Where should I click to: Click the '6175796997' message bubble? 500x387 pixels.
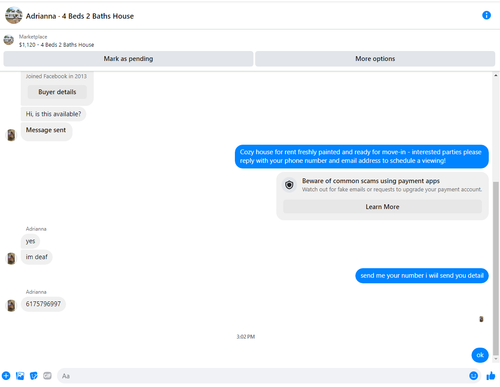point(43,304)
